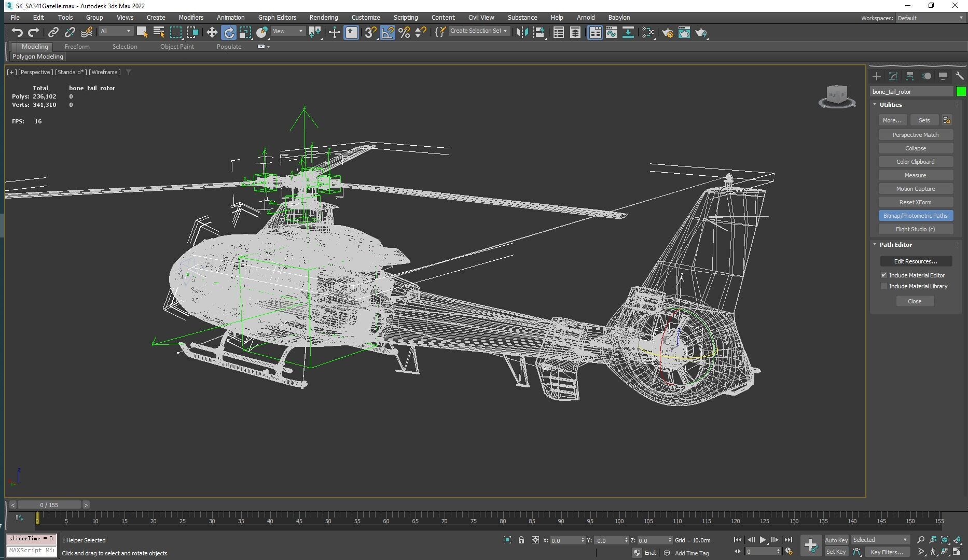Open the Graph Editors menu
This screenshot has width=968, height=560.
[277, 17]
